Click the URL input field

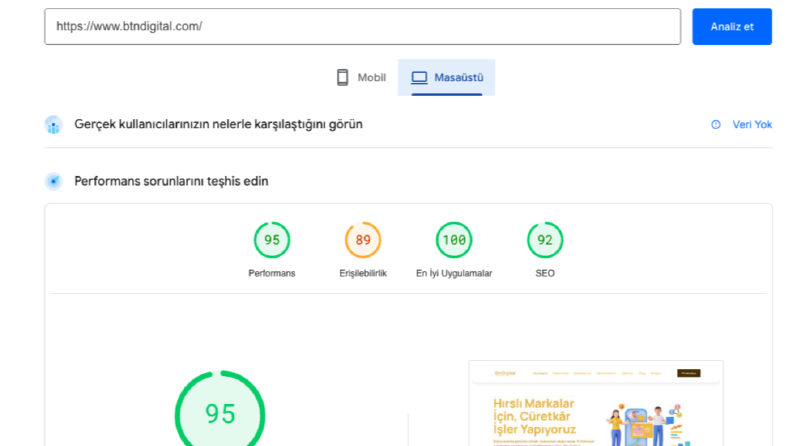(x=362, y=26)
